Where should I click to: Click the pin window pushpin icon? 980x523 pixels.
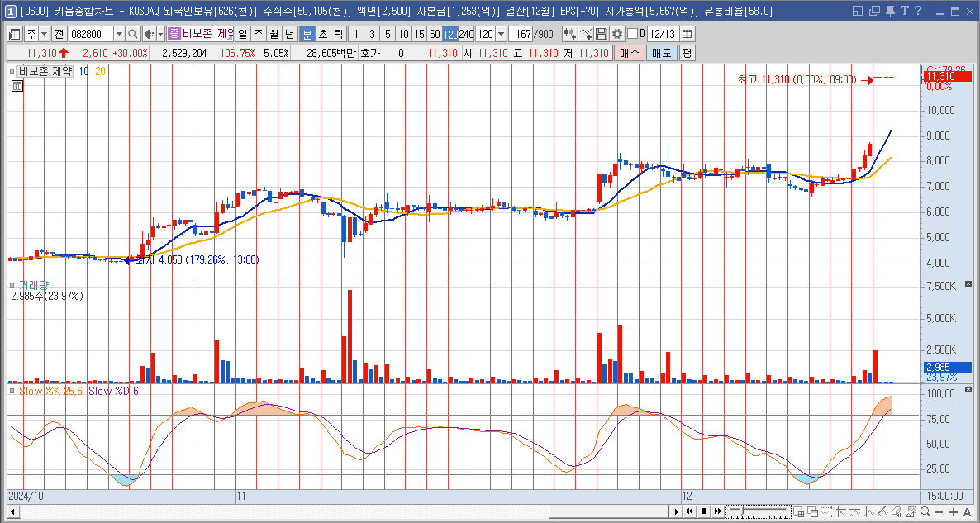pos(891,11)
